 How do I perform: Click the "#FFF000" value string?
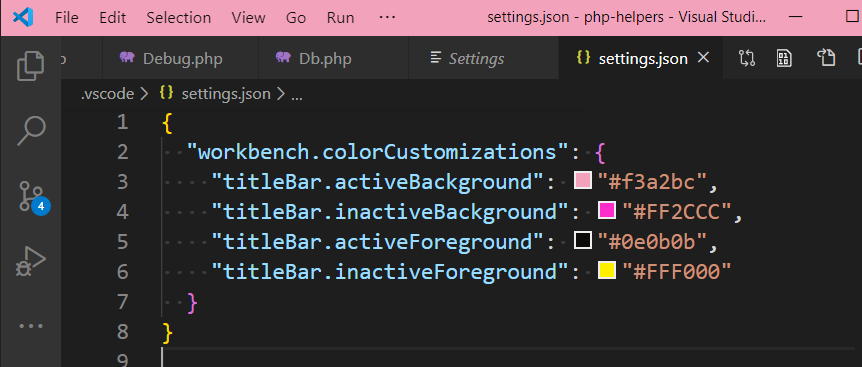pos(677,271)
